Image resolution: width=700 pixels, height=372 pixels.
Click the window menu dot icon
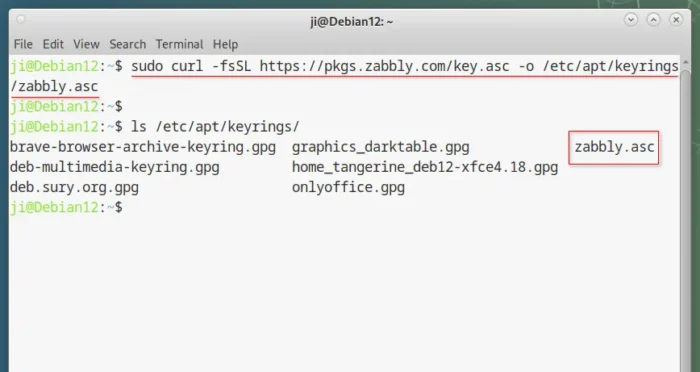coord(21,19)
